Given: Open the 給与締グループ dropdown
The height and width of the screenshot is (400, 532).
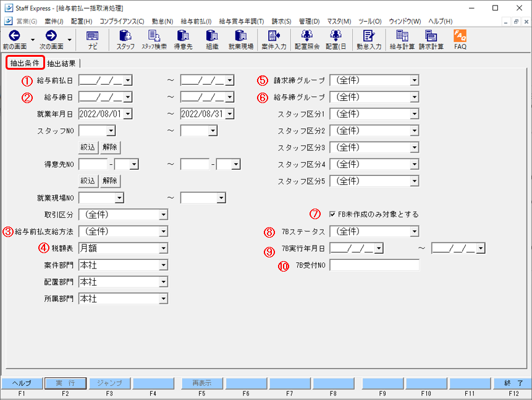Looking at the screenshot, I should pyautogui.click(x=414, y=98).
